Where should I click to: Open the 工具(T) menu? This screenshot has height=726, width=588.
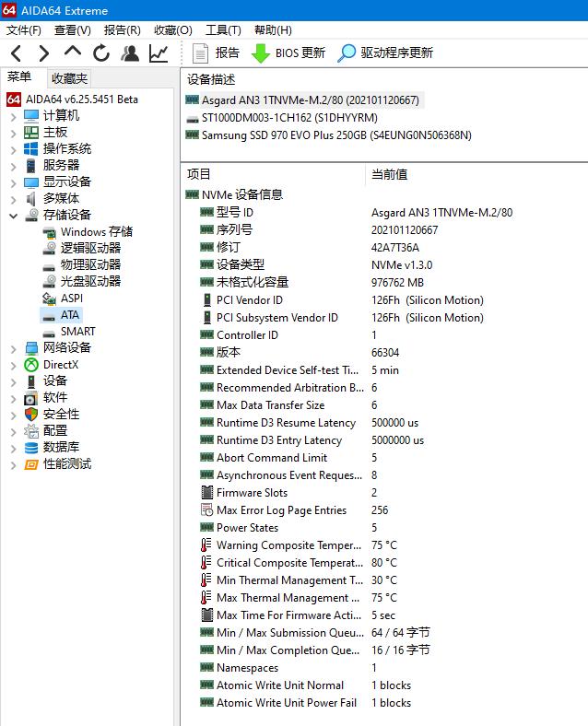[x=223, y=30]
